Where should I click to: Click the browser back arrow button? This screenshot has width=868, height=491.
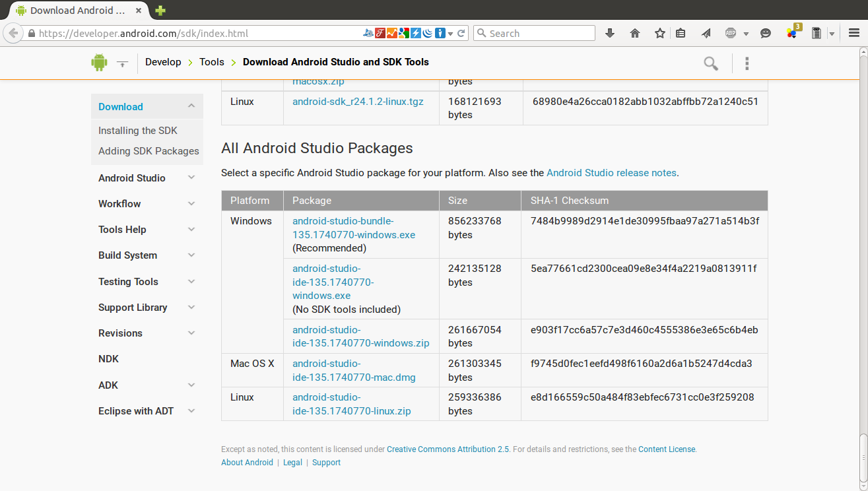(x=13, y=33)
